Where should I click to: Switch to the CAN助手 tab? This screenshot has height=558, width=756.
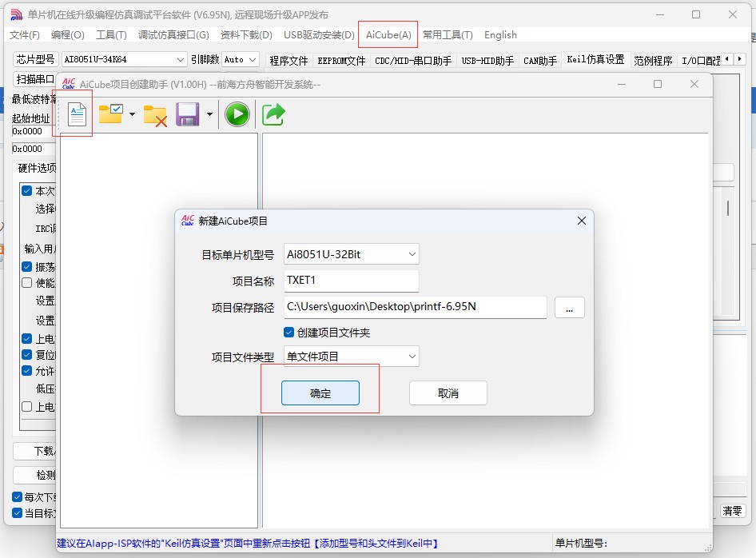point(540,61)
